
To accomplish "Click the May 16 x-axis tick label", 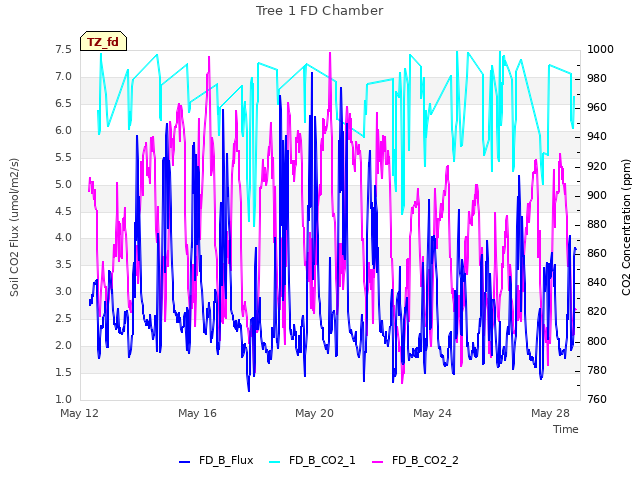I will (198, 413).
